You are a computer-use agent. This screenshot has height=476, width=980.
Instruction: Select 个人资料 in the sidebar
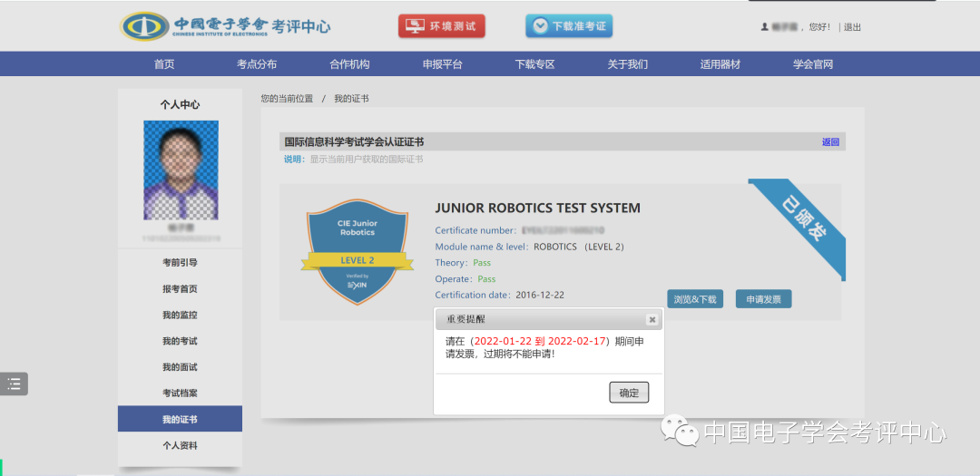180,445
